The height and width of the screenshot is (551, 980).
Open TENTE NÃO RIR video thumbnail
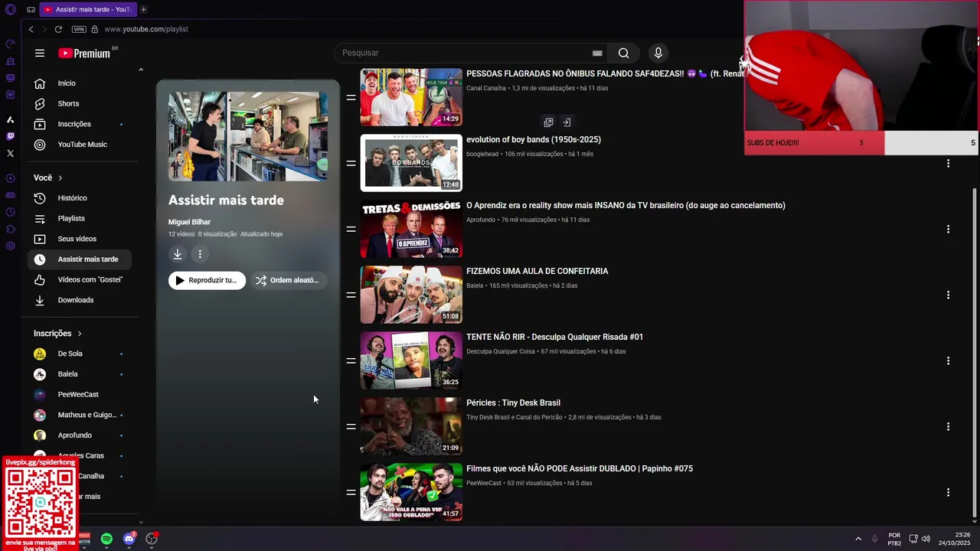[411, 360]
